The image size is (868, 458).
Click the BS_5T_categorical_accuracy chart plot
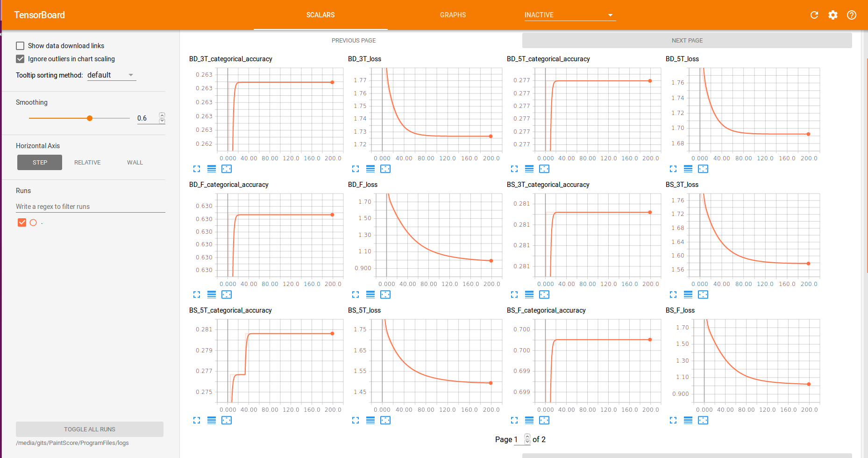pos(280,361)
